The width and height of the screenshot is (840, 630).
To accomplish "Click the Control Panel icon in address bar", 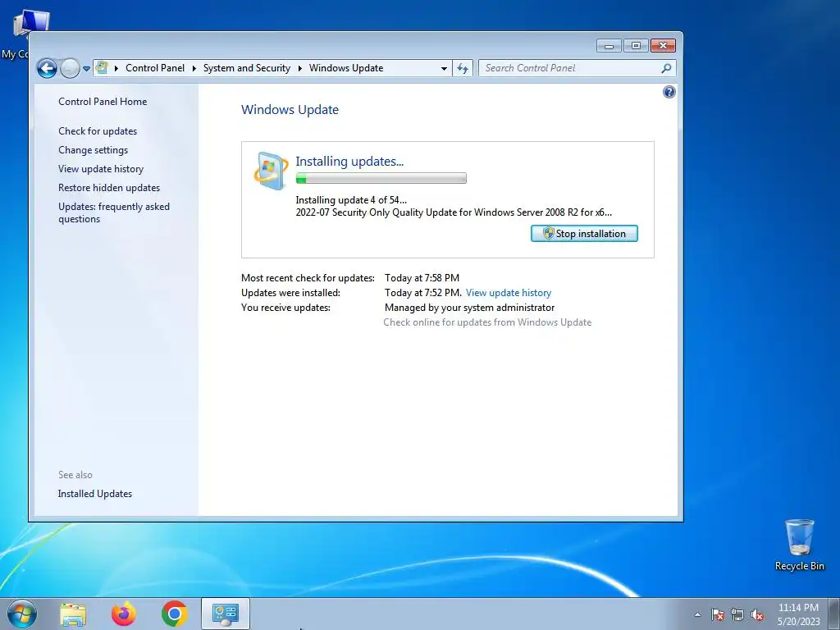I will pyautogui.click(x=102, y=67).
